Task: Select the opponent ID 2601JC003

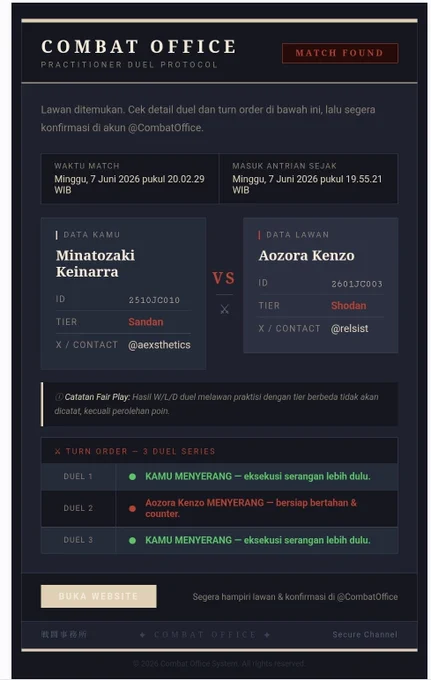Action: [357, 284]
